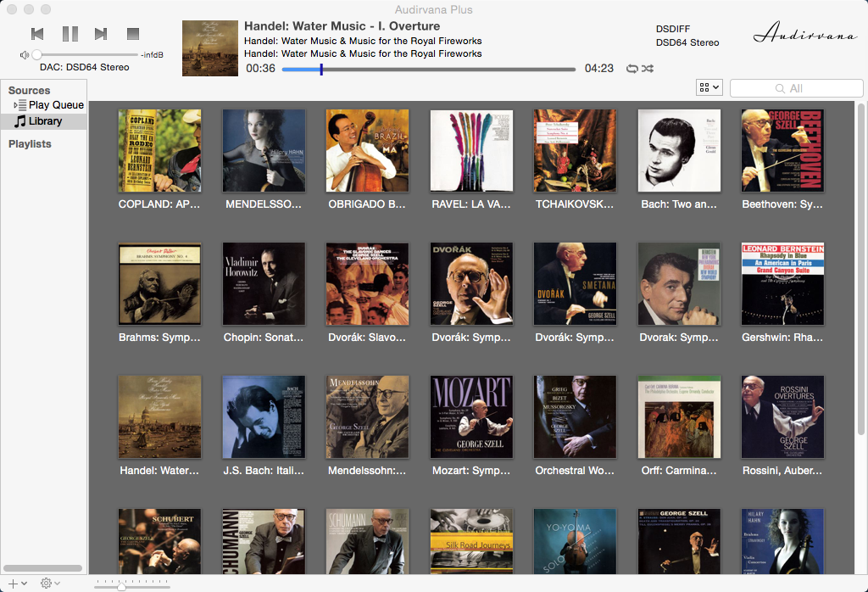Click the now-playing album artwork

pyautogui.click(x=210, y=48)
